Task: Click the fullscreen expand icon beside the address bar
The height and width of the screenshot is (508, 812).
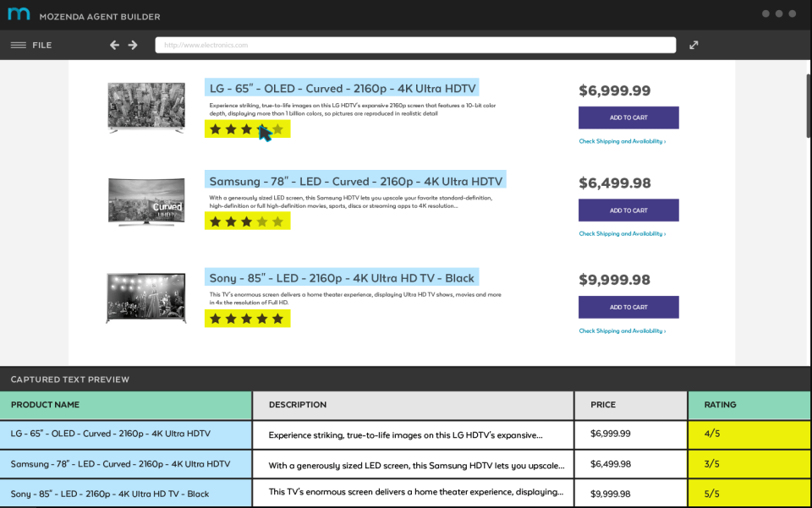Action: click(x=694, y=45)
